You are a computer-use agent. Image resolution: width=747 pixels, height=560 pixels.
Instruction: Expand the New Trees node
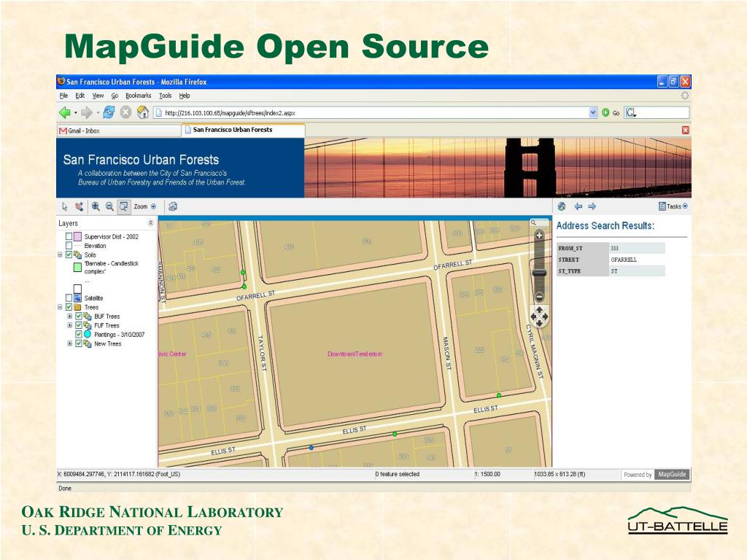(70, 343)
